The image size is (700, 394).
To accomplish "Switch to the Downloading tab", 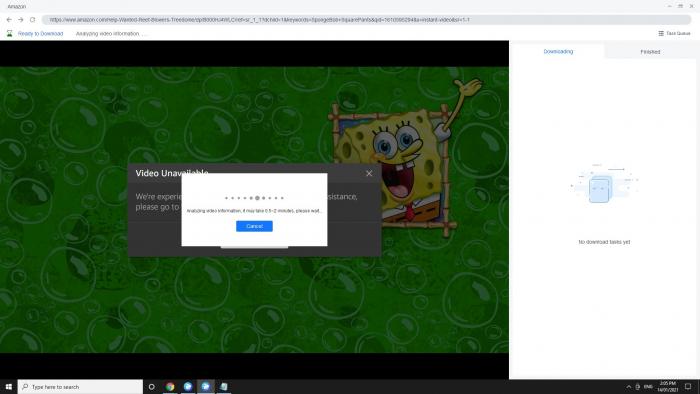I will (x=558, y=51).
